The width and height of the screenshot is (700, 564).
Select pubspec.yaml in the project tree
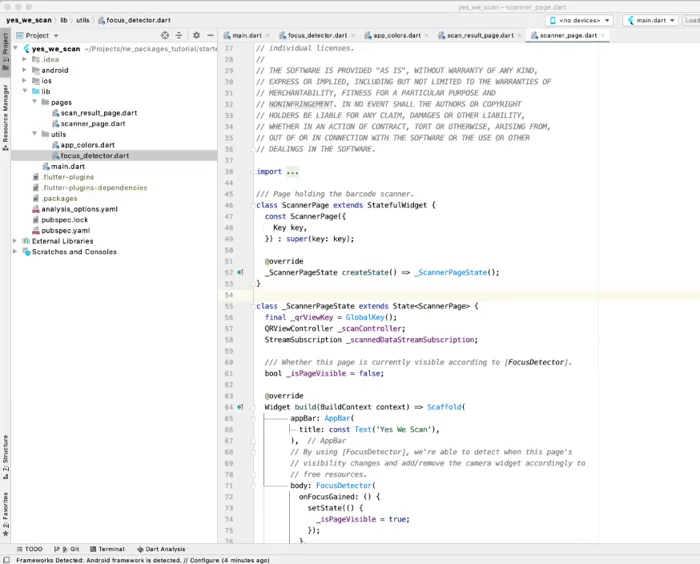pos(65,230)
